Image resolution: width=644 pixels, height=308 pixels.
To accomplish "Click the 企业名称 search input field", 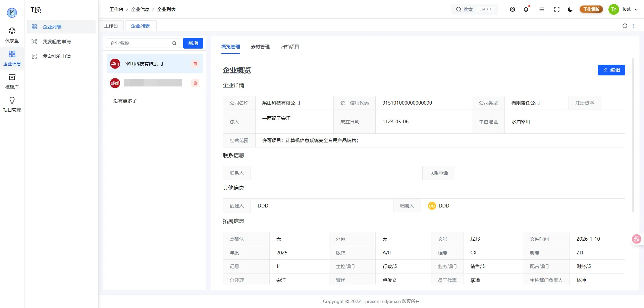I will 141,43.
